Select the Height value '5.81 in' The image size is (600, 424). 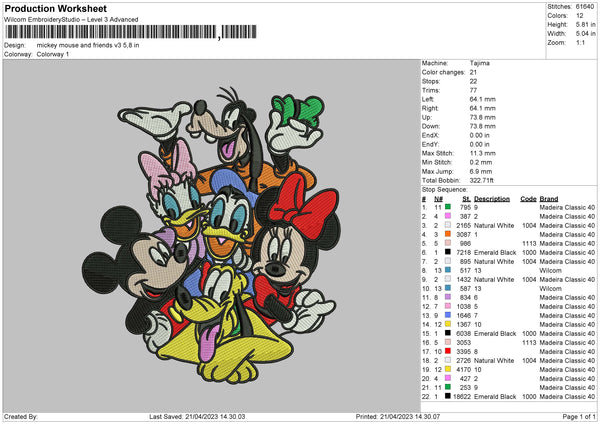(x=585, y=24)
